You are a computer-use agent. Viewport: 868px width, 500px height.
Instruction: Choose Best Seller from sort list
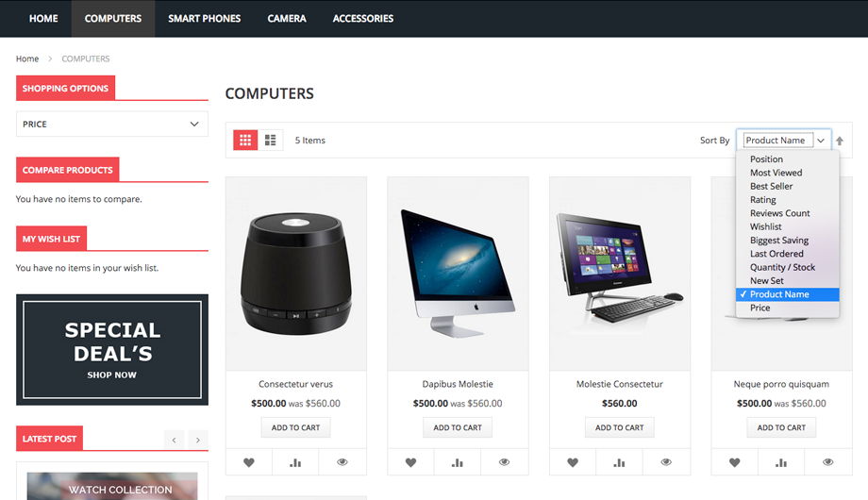tap(771, 186)
